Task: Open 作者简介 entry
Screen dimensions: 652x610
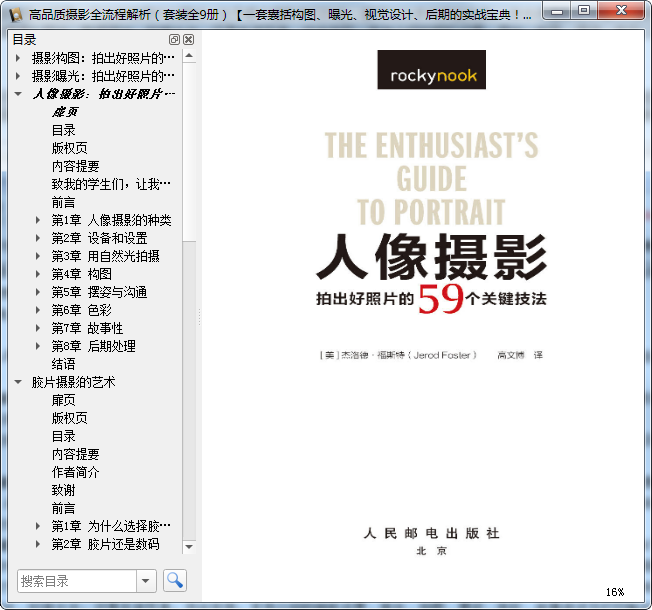Action: tap(75, 472)
